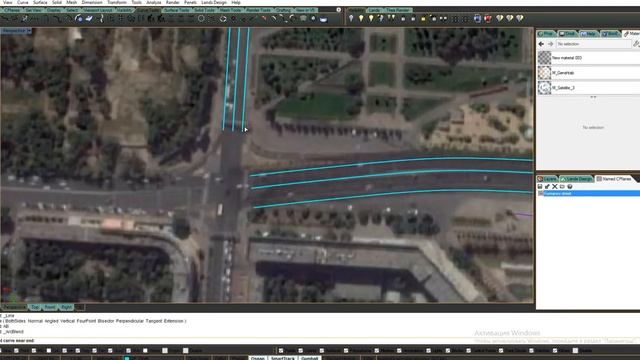
Task: Open the Layers panel tab
Action: tap(548, 179)
